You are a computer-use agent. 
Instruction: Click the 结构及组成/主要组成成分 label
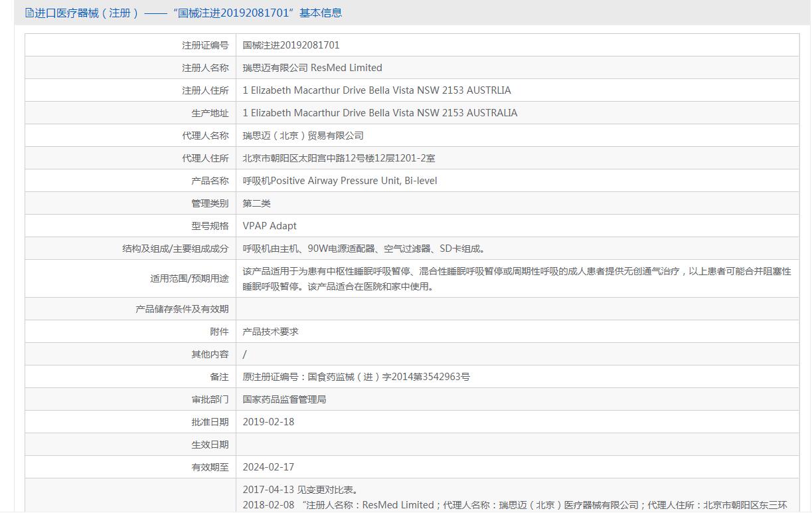(175, 249)
